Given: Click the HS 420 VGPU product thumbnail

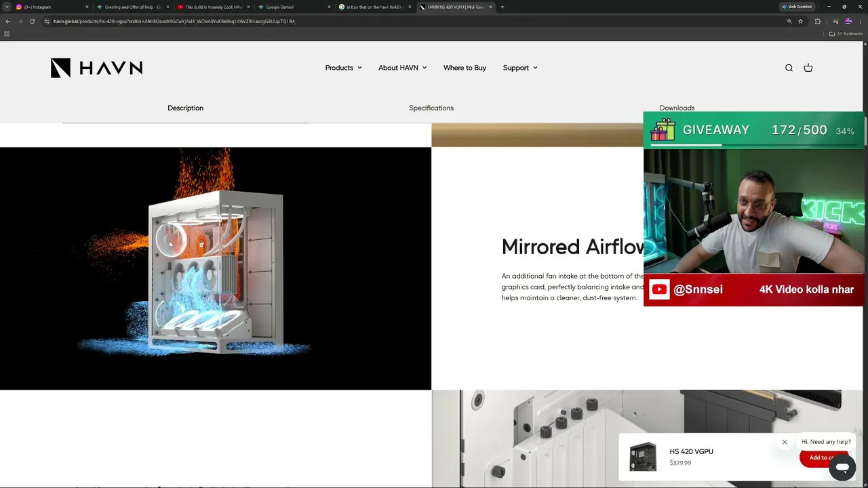Looking at the screenshot, I should (x=643, y=457).
